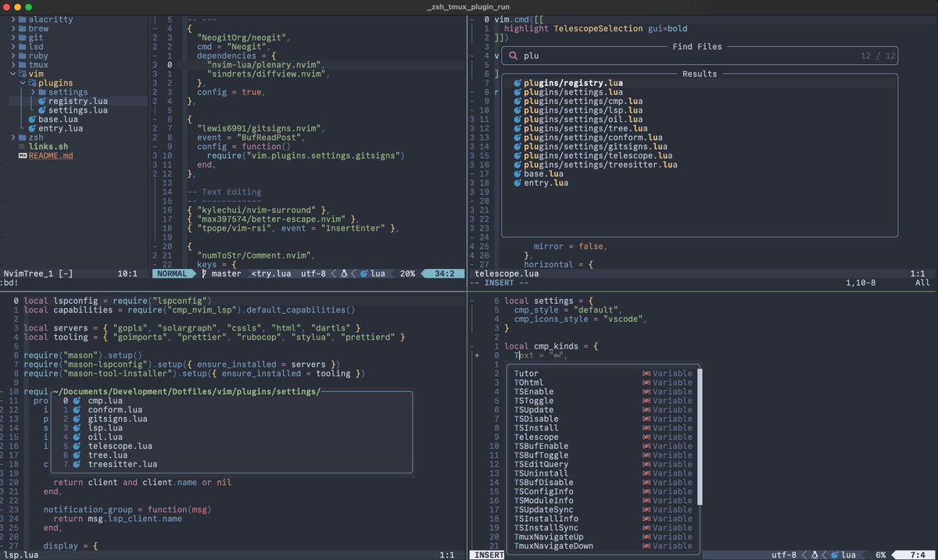Screen dimensions: 938x560
Task: Click the magnifier icon in Find Files prompt
Action: (514, 55)
